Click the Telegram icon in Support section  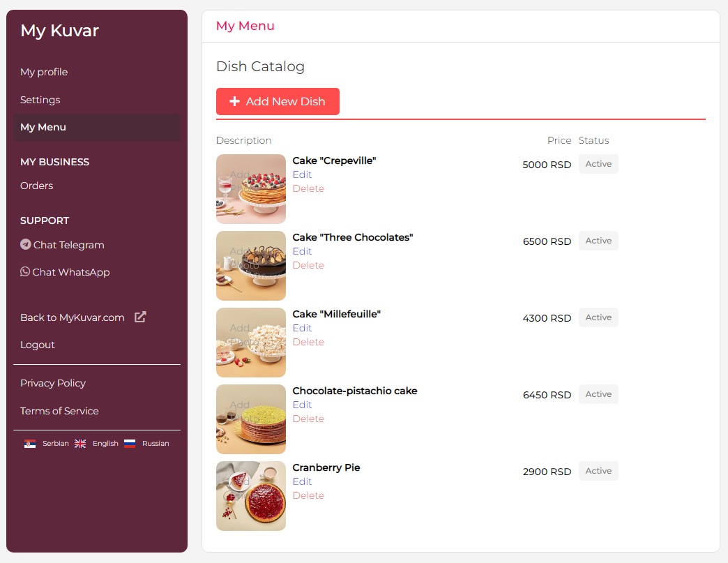coord(26,245)
